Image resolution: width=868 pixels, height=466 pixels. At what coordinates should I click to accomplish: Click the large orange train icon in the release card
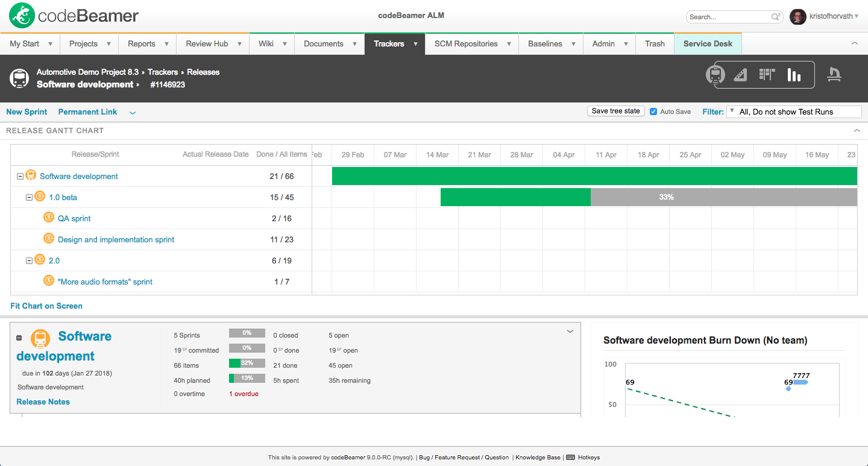(40, 339)
